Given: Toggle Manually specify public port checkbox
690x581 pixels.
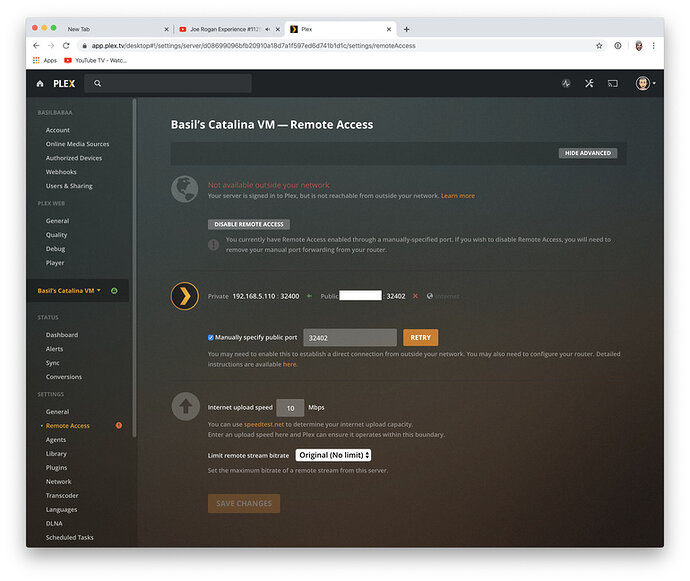Looking at the screenshot, I should pyautogui.click(x=211, y=338).
